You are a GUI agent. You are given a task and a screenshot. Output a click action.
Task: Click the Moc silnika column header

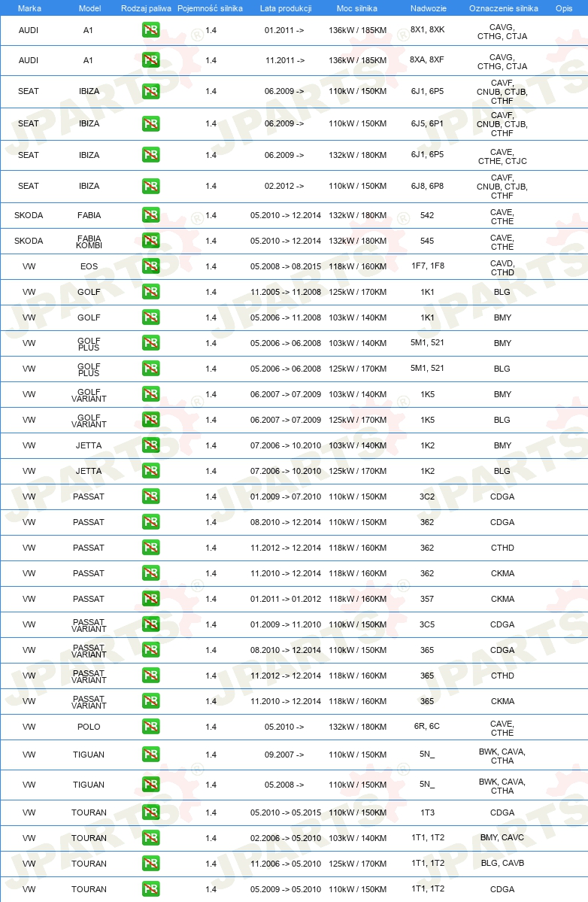pos(357,8)
